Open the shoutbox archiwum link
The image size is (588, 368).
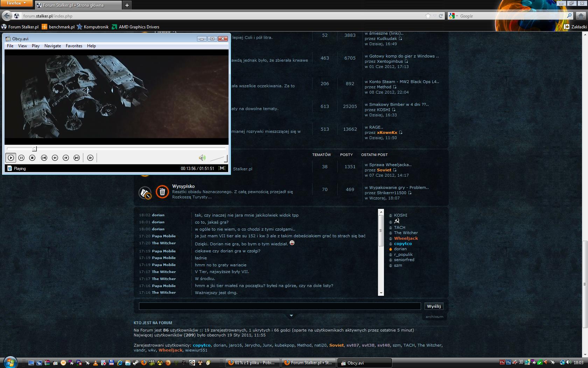(434, 316)
